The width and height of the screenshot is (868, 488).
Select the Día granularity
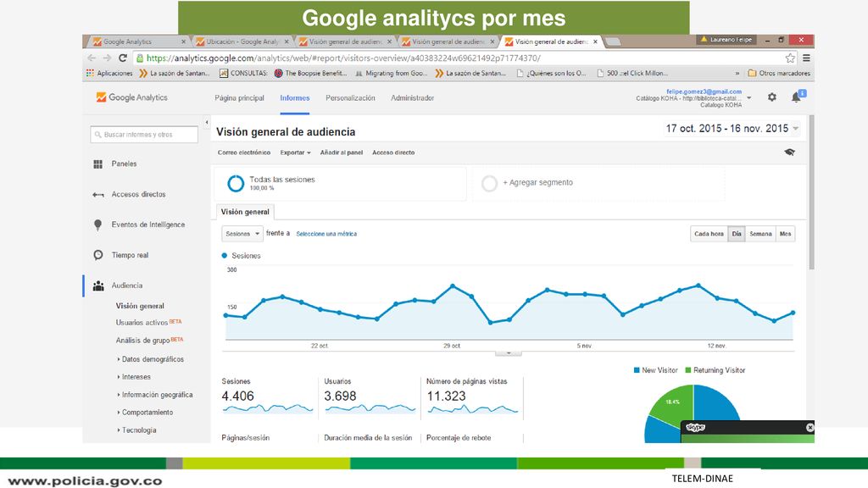tap(737, 234)
